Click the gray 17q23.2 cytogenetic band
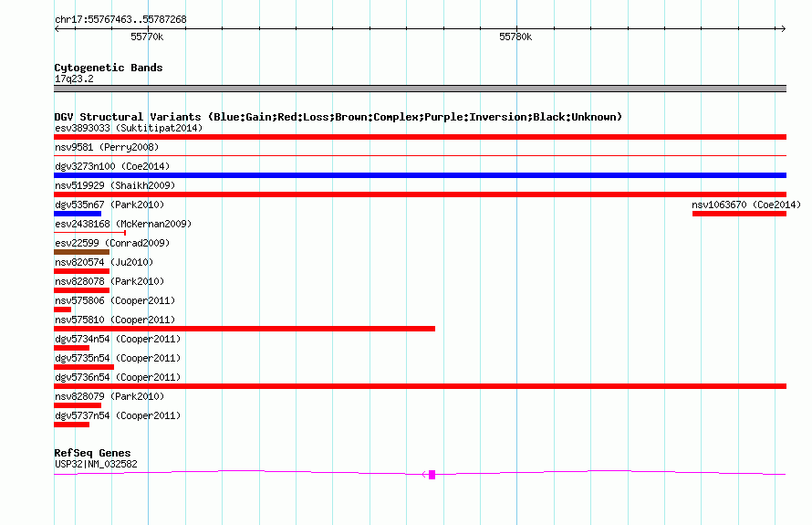Viewport: 812px width, 525px height. point(420,89)
